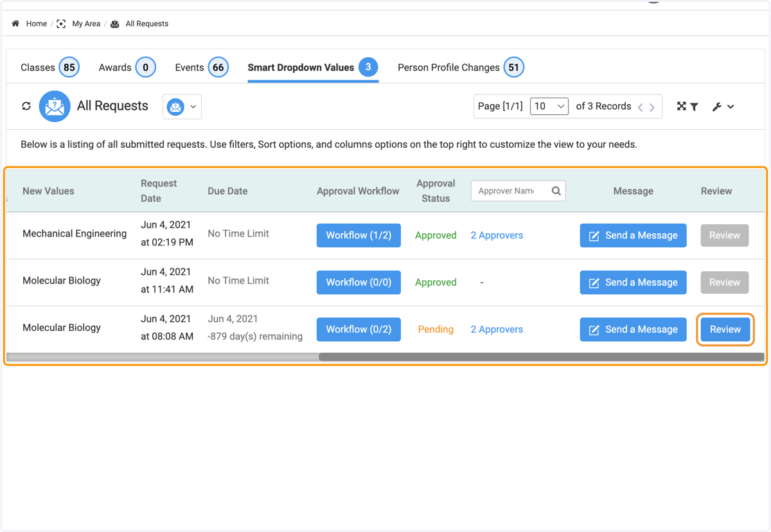Click the Classes count badge 85
The width and height of the screenshot is (771, 532).
click(x=69, y=67)
